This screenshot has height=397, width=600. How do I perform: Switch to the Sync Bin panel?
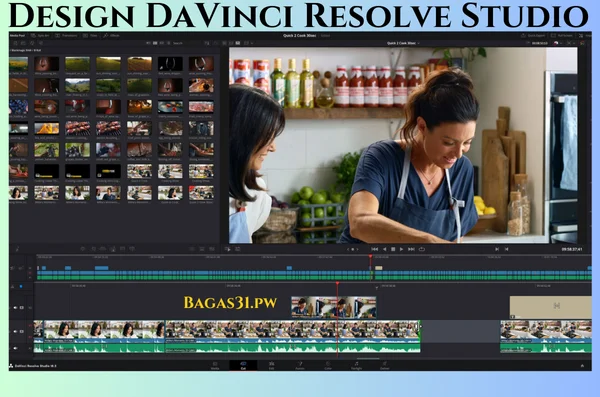(40, 36)
